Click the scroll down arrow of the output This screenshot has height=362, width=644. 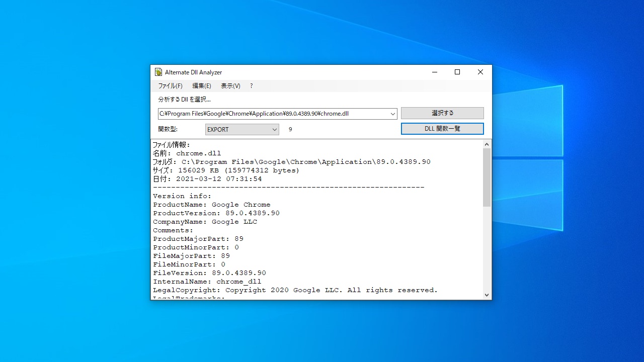click(x=487, y=295)
